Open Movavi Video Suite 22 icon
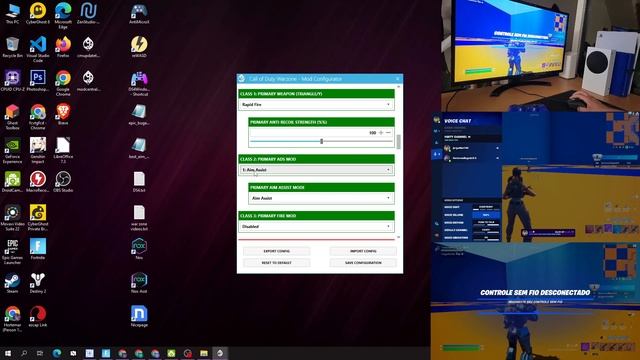 (12, 218)
